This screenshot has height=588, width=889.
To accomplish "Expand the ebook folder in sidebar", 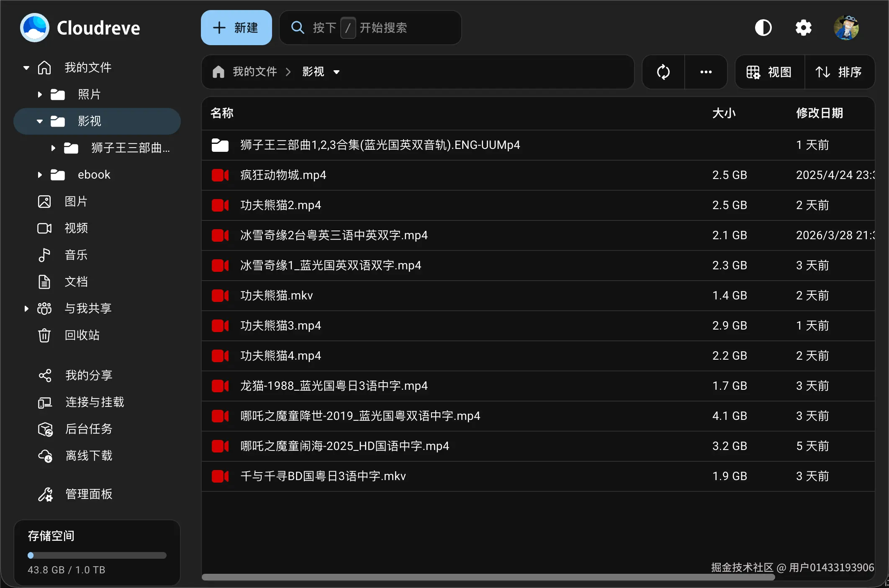I will [x=40, y=175].
